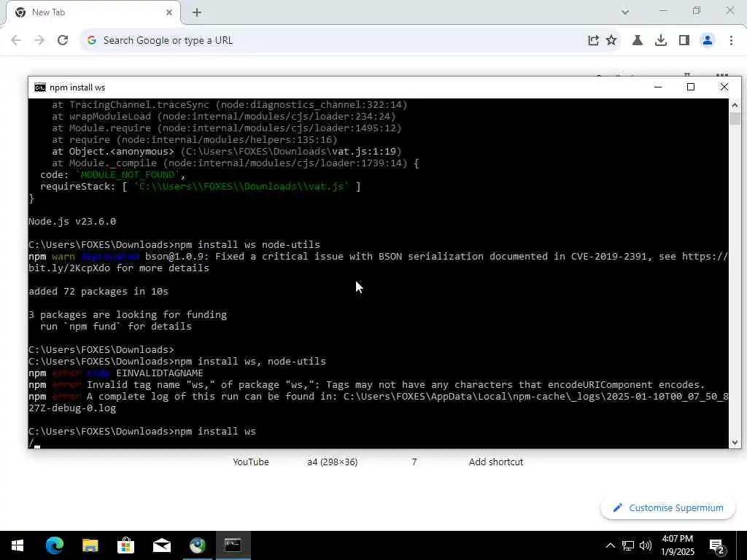Click the console scrollbar thumb
This screenshot has width=747, height=560.
point(735,118)
